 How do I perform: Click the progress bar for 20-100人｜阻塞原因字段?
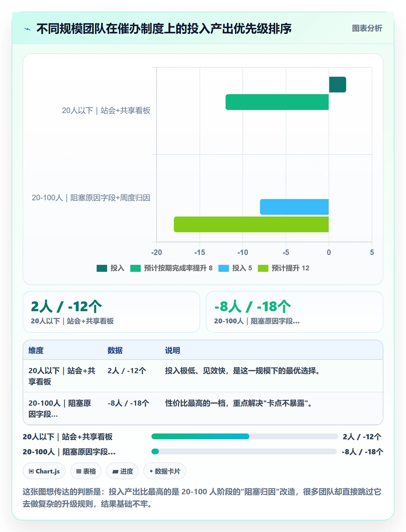point(244,451)
